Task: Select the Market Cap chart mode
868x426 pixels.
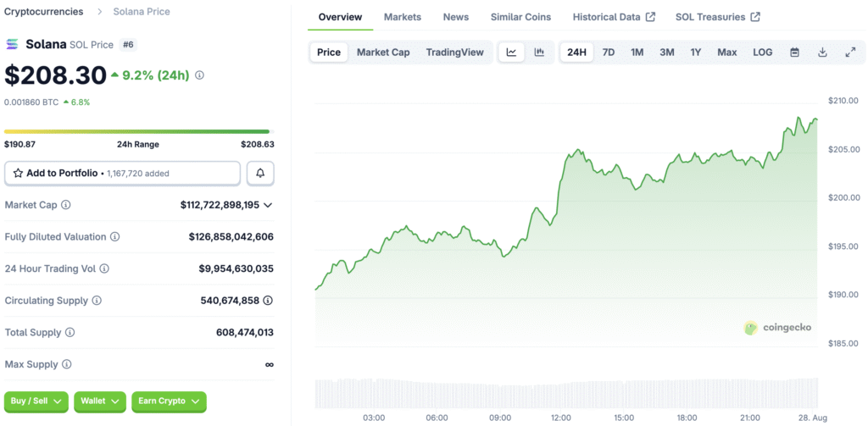Action: pyautogui.click(x=383, y=53)
